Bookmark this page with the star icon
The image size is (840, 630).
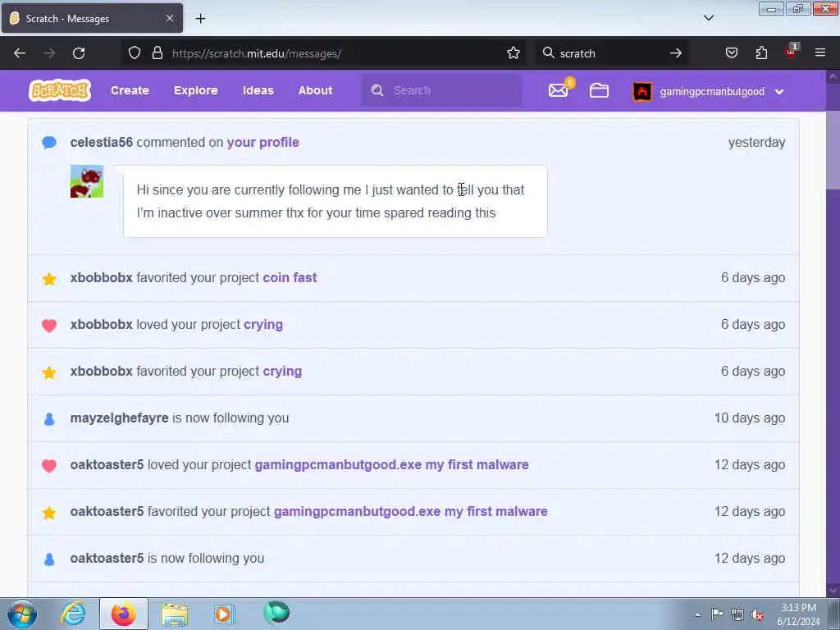coord(514,53)
